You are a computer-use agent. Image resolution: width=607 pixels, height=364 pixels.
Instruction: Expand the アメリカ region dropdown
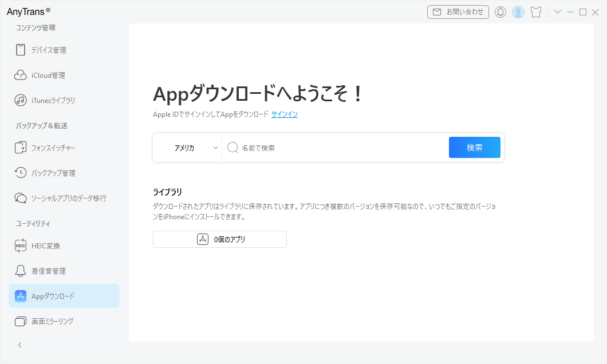click(x=187, y=148)
